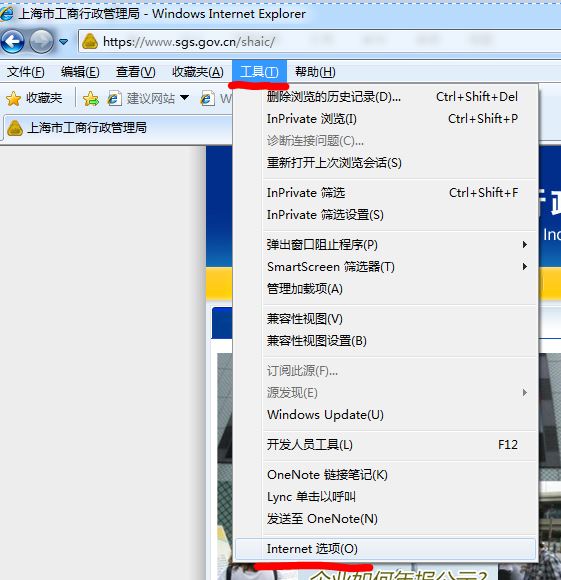
Task: Expand the 建议网站 dropdown arrow
Action: tap(185, 98)
